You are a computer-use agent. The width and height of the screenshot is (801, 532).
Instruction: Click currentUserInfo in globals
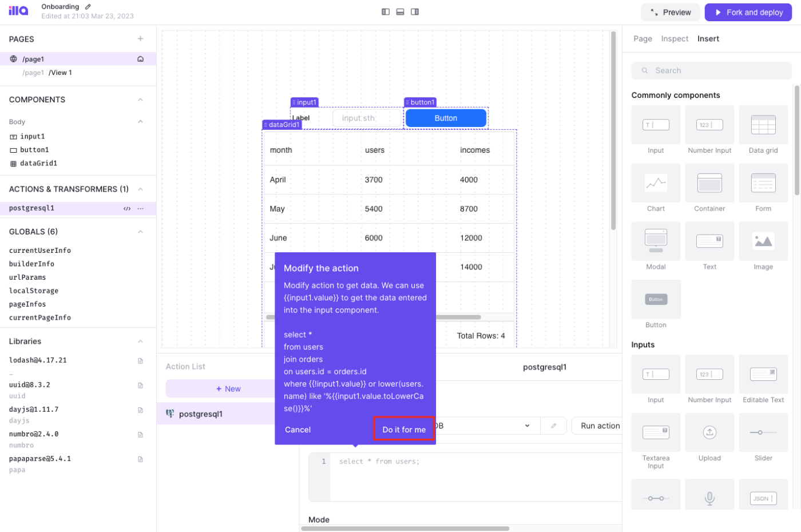[x=40, y=251]
